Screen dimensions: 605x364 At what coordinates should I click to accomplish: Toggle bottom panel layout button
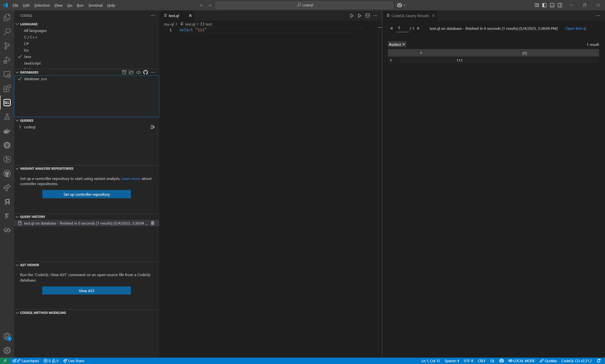(x=552, y=5)
